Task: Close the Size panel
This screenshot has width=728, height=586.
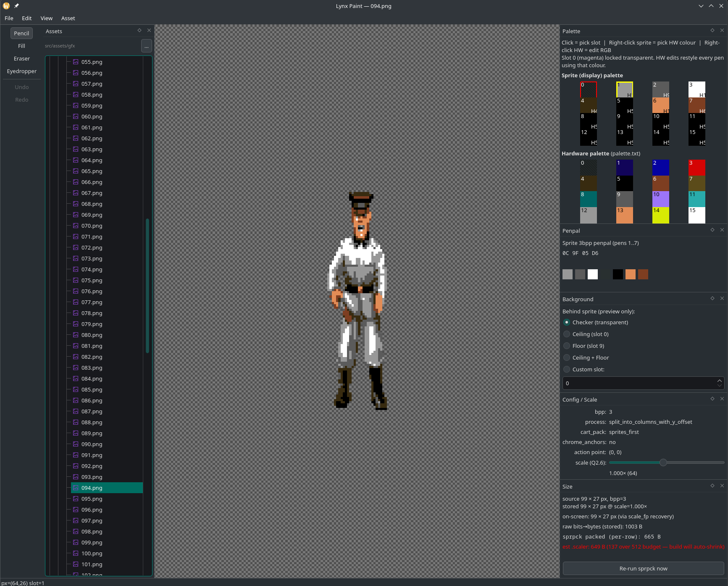Action: [x=722, y=486]
